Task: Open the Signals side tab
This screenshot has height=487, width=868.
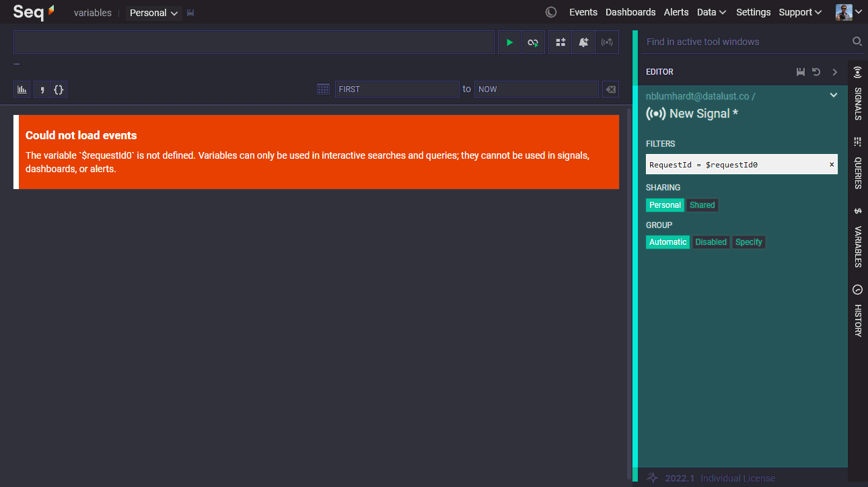Action: tap(858, 94)
